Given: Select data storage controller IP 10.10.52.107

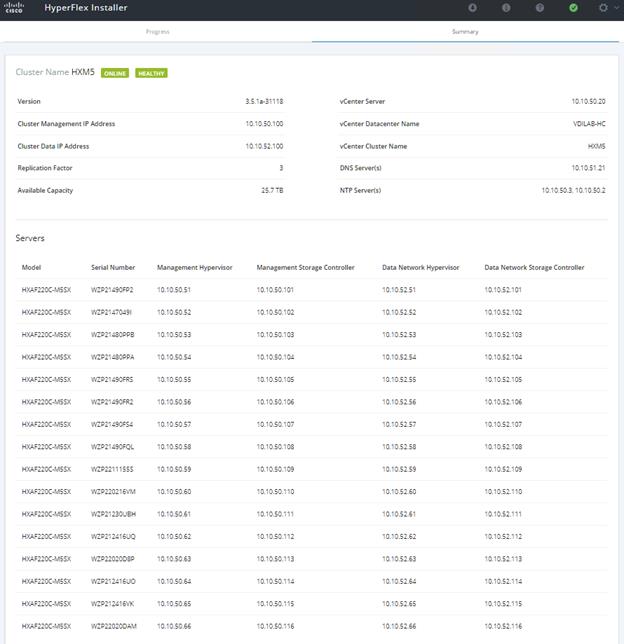Looking at the screenshot, I should point(503,424).
